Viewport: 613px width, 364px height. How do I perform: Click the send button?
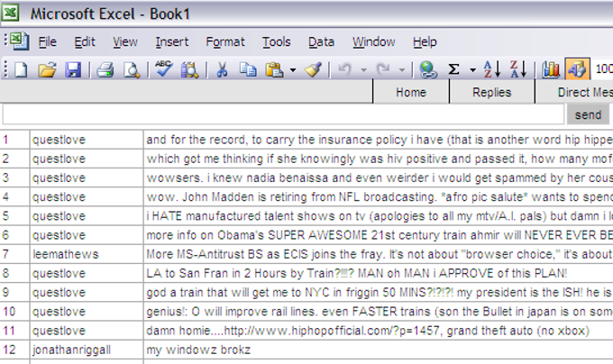click(588, 114)
